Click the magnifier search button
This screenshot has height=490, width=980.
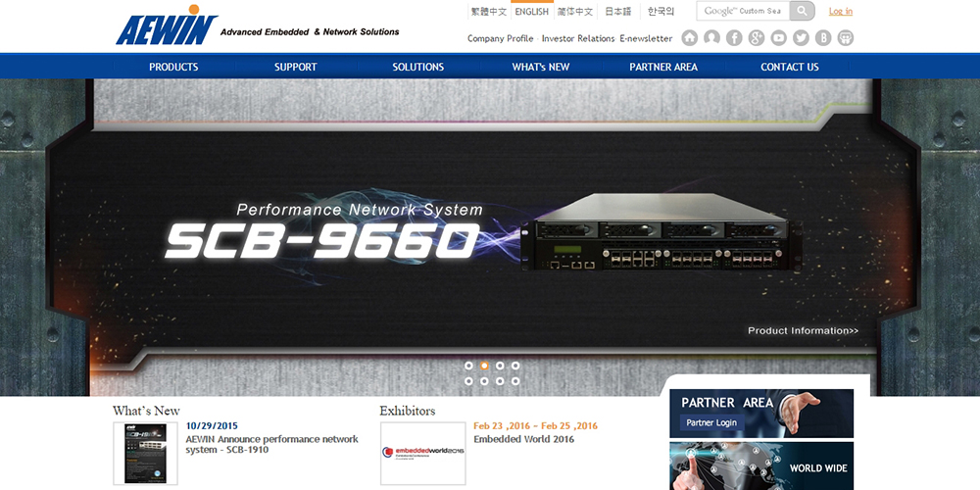pyautogui.click(x=802, y=11)
